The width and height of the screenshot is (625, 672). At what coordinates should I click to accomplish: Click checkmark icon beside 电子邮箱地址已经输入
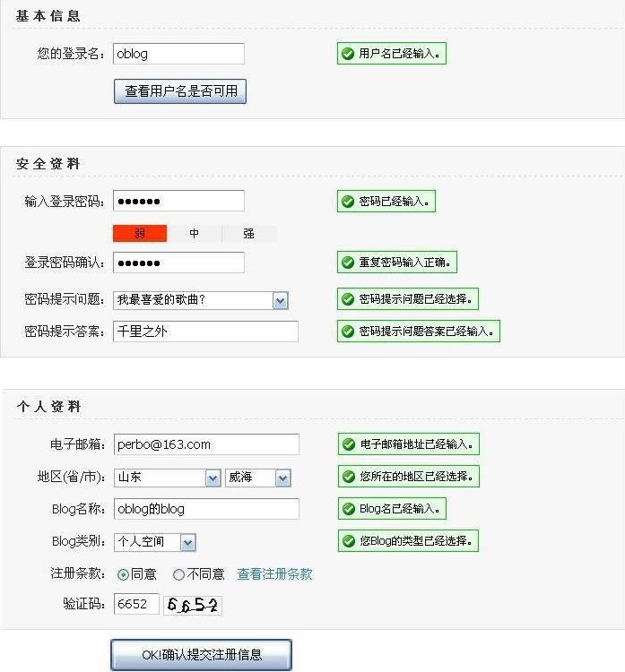pyautogui.click(x=348, y=444)
